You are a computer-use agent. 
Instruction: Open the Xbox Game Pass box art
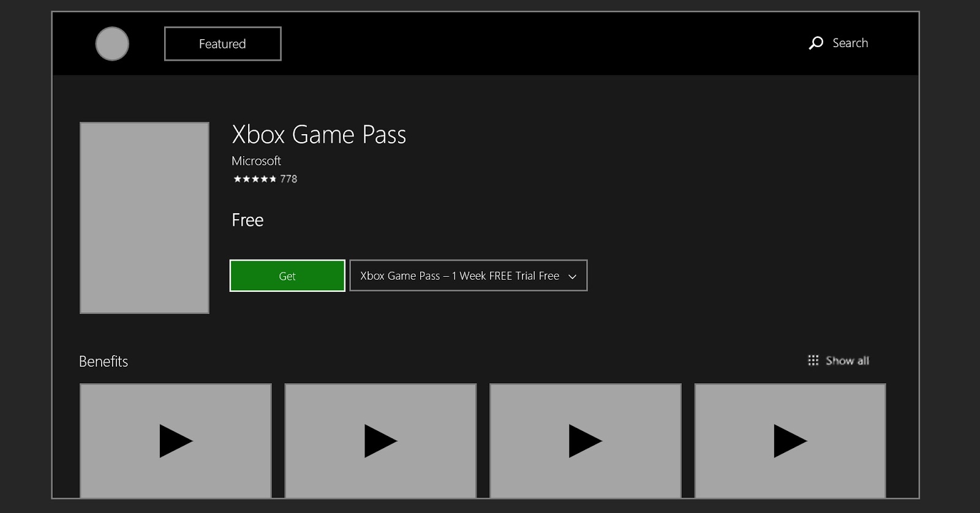pyautogui.click(x=145, y=218)
